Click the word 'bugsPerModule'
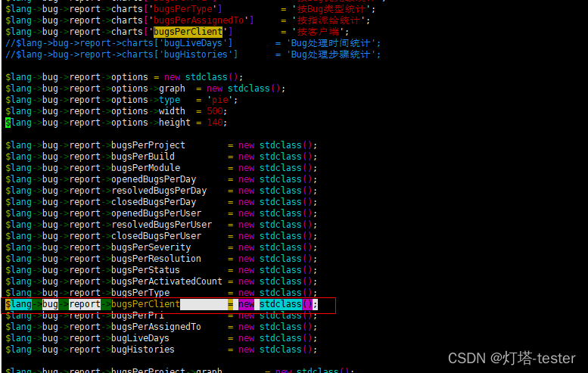The height and width of the screenshot is (373, 588). 145,168
